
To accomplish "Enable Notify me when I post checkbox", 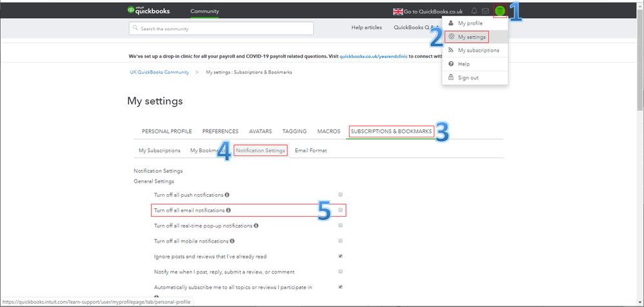I will tap(341, 272).
